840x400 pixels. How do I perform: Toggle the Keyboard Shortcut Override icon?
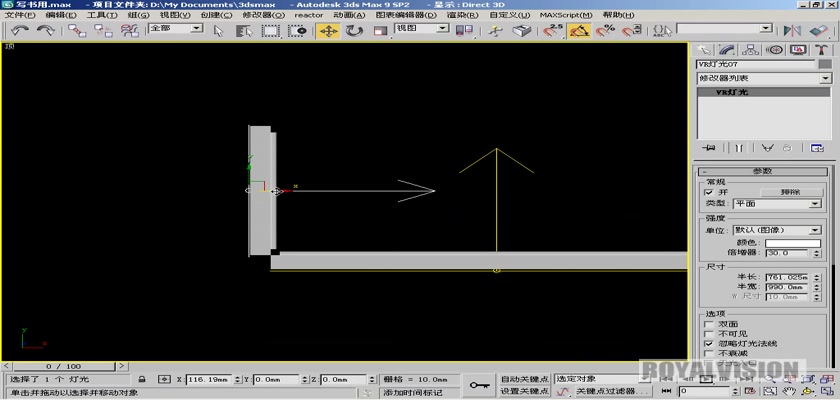[522, 31]
